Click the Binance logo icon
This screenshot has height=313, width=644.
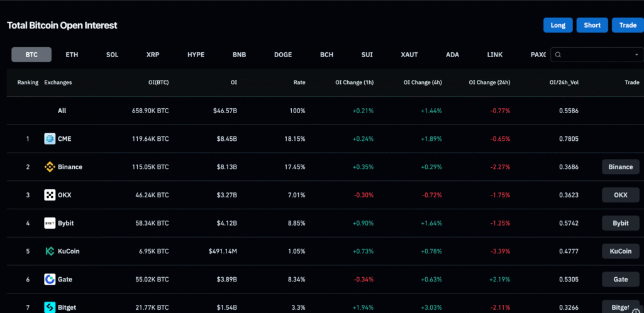click(50, 167)
